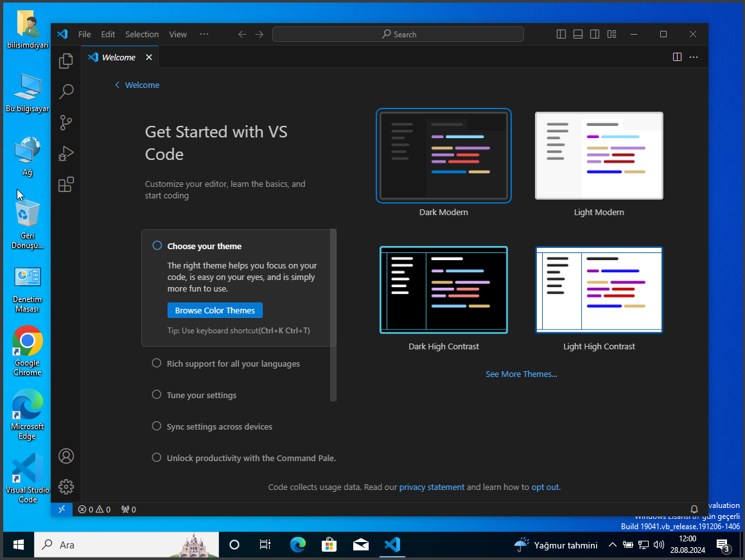Image resolution: width=745 pixels, height=560 pixels.
Task: Open the File menu
Action: pyautogui.click(x=85, y=34)
